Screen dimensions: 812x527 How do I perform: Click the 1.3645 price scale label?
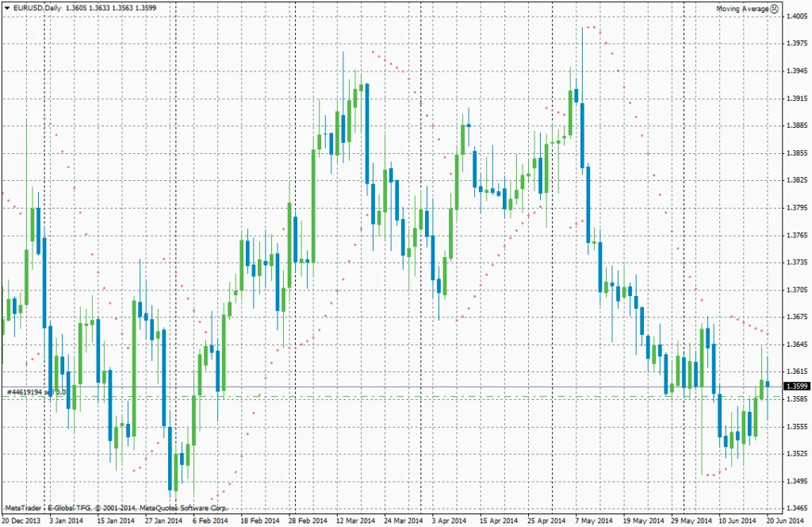click(x=797, y=344)
